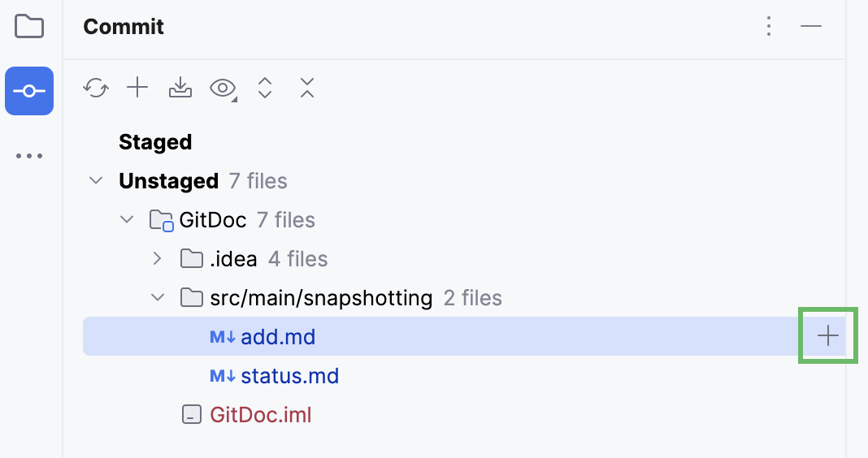Stage all changes with toolbar plus
The image size is (868, 458).
[138, 88]
